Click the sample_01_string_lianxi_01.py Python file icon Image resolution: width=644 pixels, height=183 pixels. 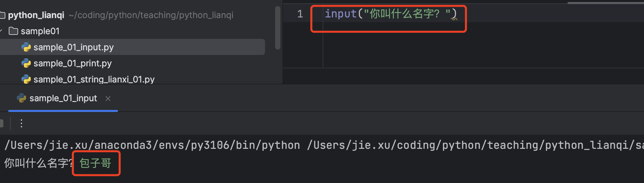pos(26,79)
